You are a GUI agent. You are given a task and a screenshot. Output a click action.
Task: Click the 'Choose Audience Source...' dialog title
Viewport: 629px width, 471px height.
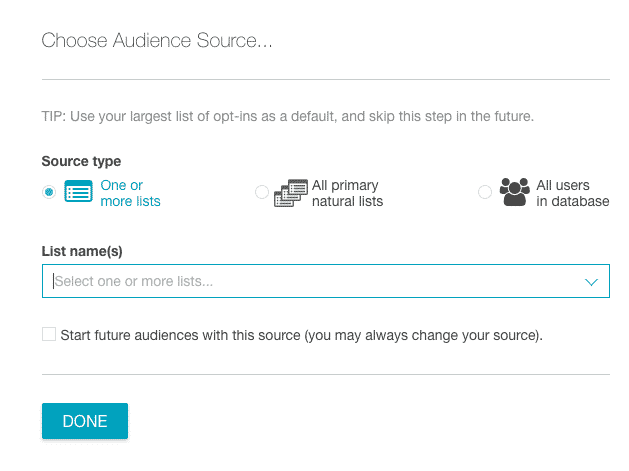point(157,41)
